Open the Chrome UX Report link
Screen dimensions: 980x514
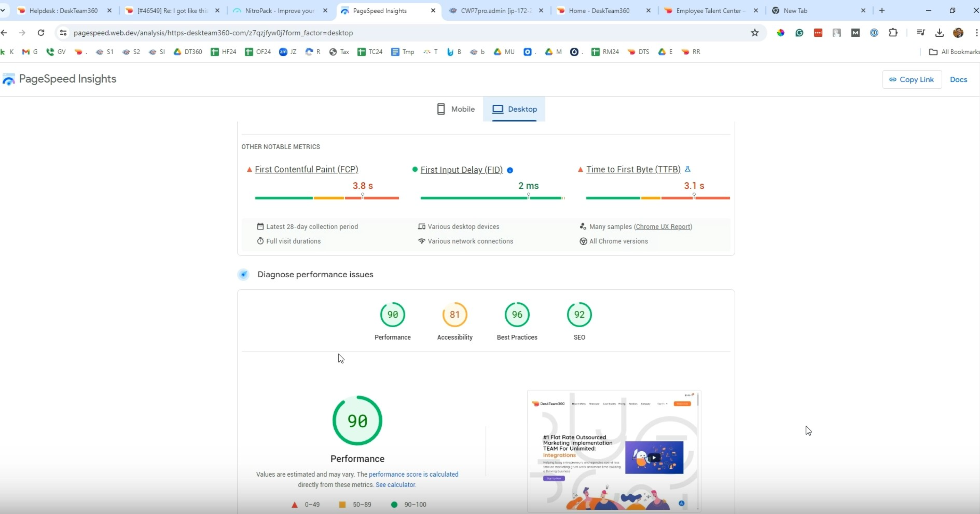pyautogui.click(x=663, y=226)
